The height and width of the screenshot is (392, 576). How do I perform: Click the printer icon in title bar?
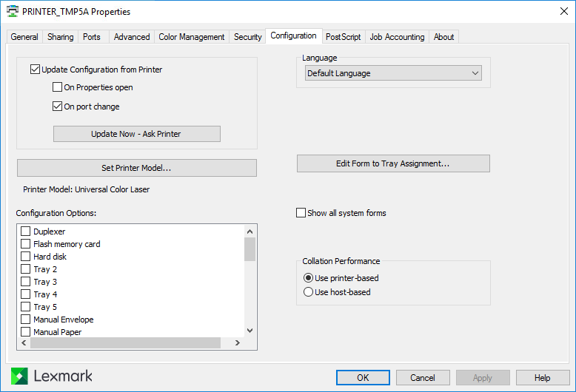point(13,11)
